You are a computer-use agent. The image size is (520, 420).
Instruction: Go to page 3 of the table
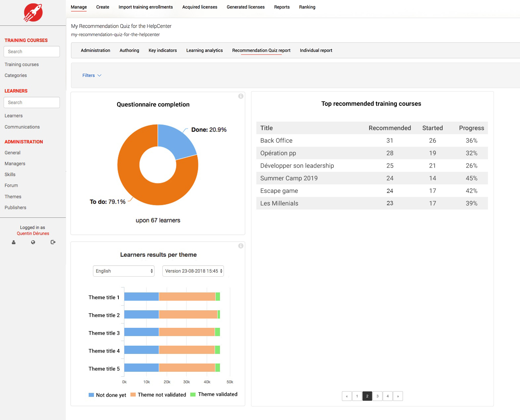[x=377, y=396]
